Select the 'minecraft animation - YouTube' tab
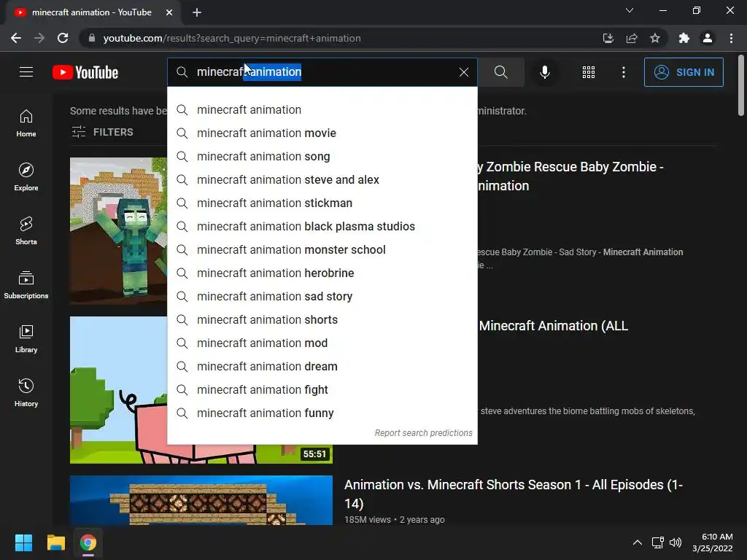This screenshot has height=560, width=747. pyautogui.click(x=93, y=12)
